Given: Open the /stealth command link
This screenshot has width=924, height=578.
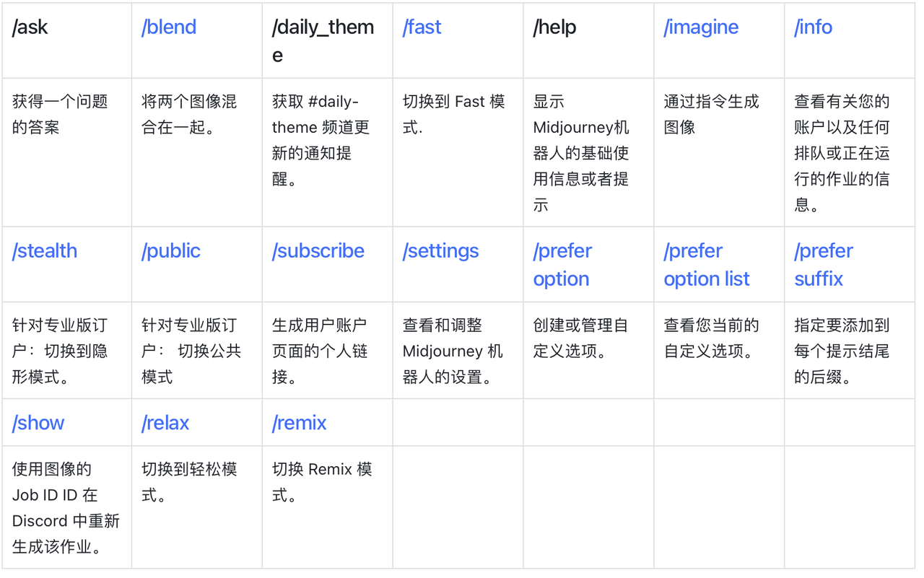Looking at the screenshot, I should tap(45, 251).
